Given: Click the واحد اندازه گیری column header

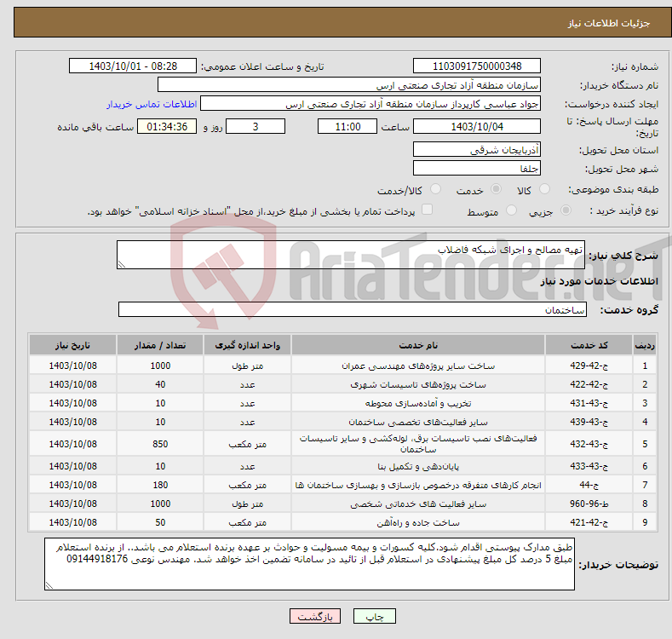Looking at the screenshot, I should [x=247, y=345].
